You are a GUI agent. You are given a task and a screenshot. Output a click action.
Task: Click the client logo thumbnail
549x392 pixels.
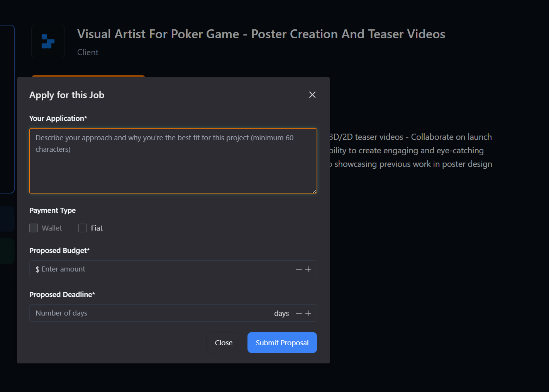[x=48, y=42]
